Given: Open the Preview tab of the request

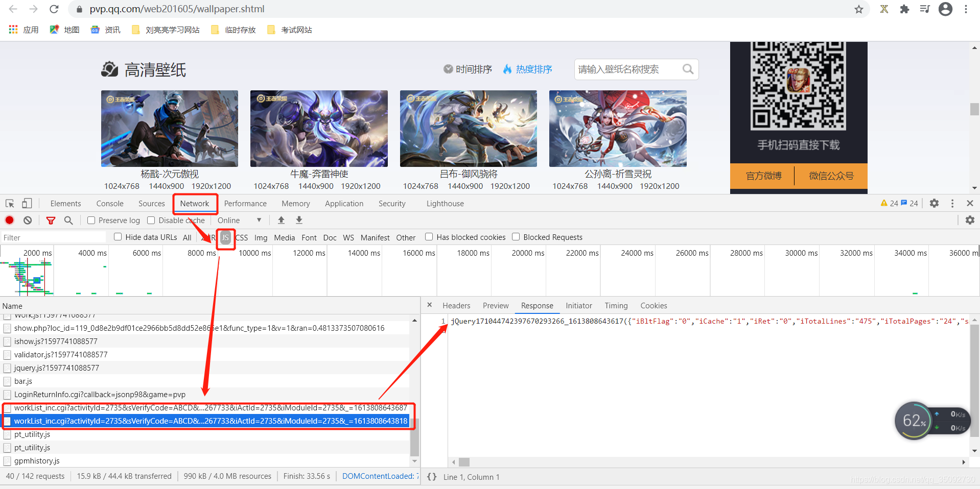Looking at the screenshot, I should 496,305.
